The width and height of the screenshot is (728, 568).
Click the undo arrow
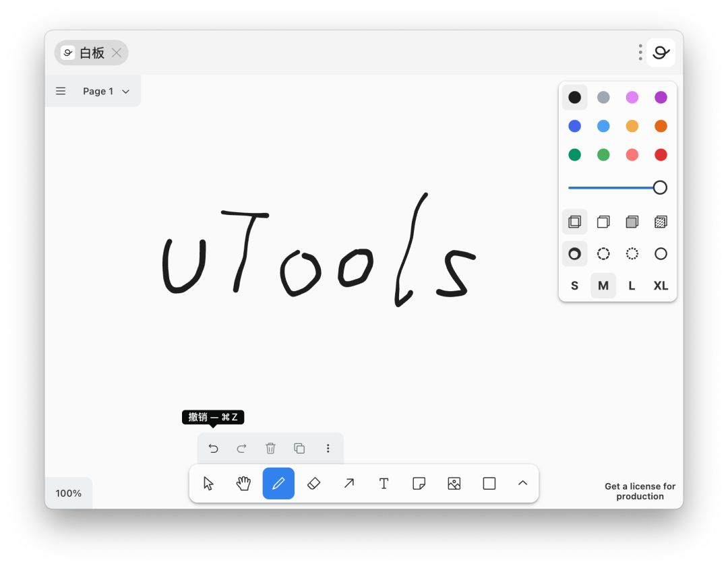tap(213, 448)
